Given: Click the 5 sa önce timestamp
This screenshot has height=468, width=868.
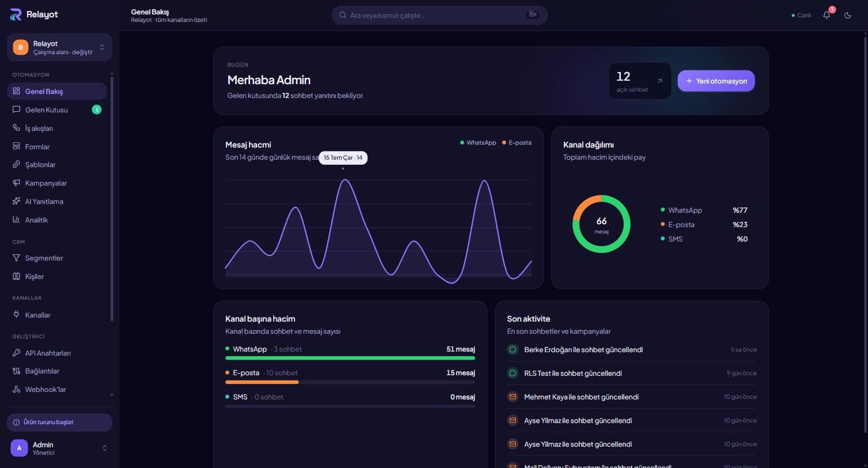Looking at the screenshot, I should coord(744,350).
